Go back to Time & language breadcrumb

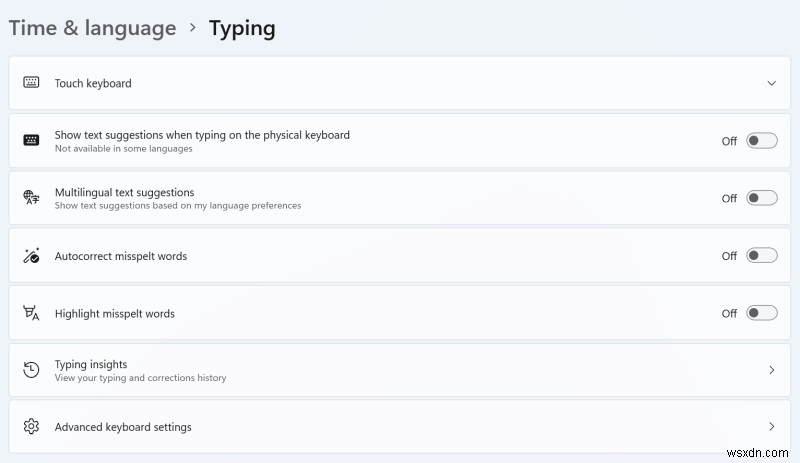[92, 28]
